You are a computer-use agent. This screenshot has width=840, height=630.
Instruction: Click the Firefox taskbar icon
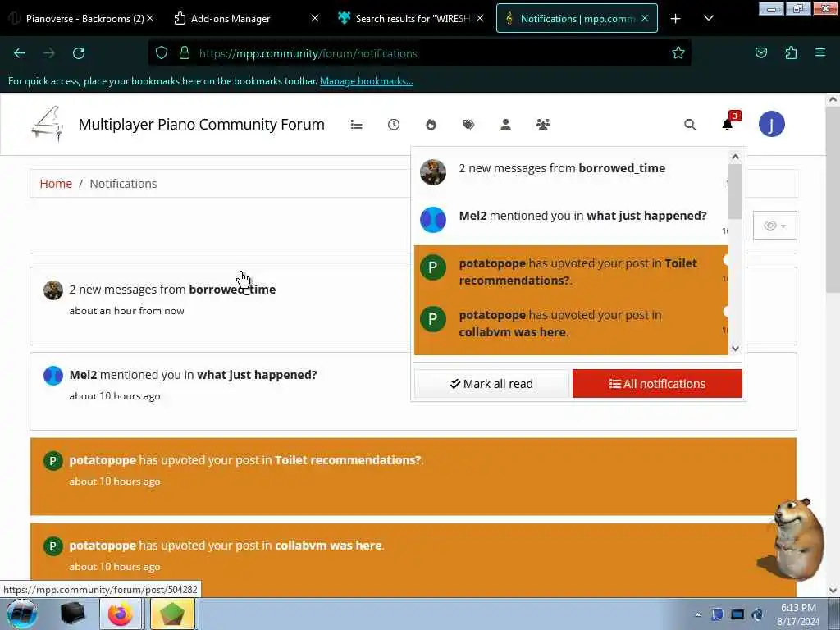(120, 614)
